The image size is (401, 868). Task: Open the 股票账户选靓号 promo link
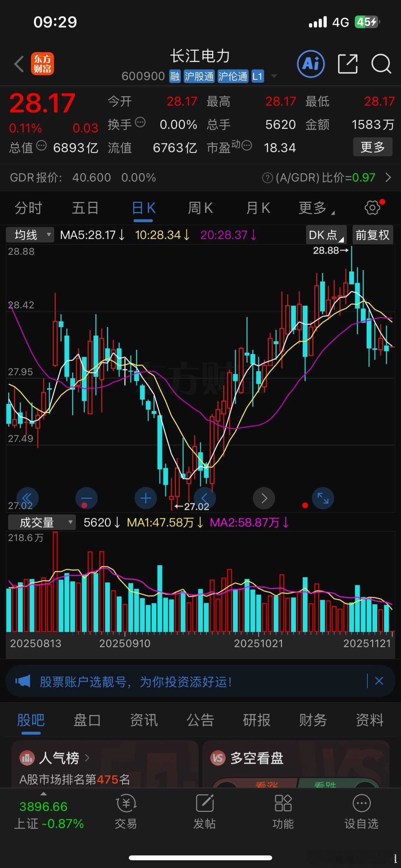click(x=136, y=681)
